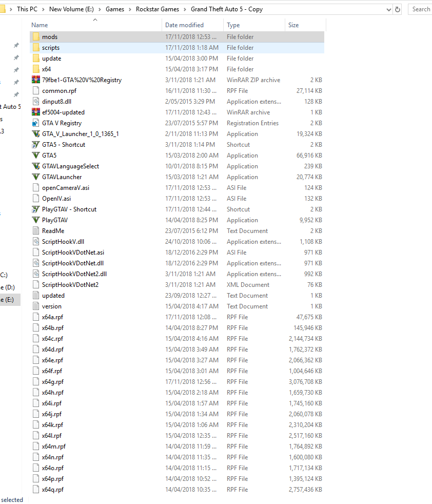Click the PlayGTAV application icon
The height and width of the screenshot is (504, 432).
pos(36,220)
